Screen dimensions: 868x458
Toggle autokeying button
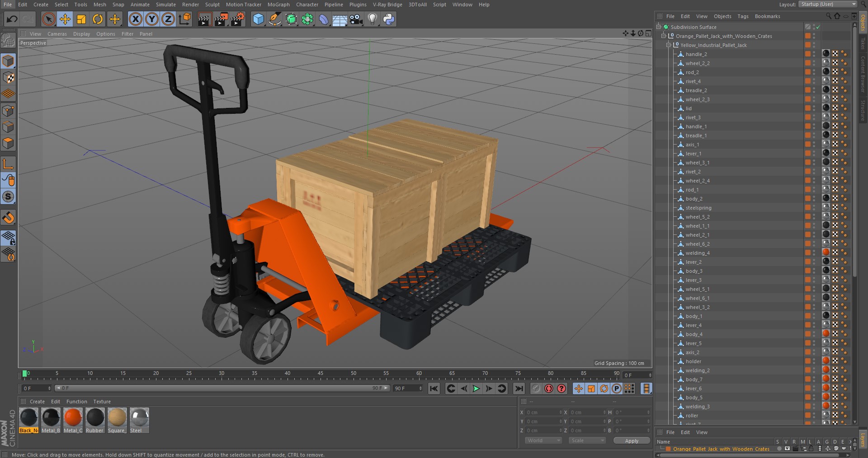(x=549, y=388)
